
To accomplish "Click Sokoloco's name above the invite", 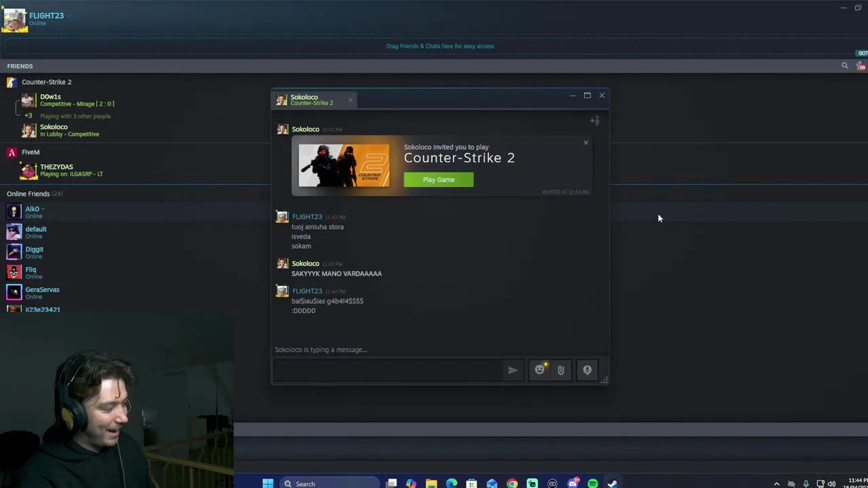I will coord(305,129).
